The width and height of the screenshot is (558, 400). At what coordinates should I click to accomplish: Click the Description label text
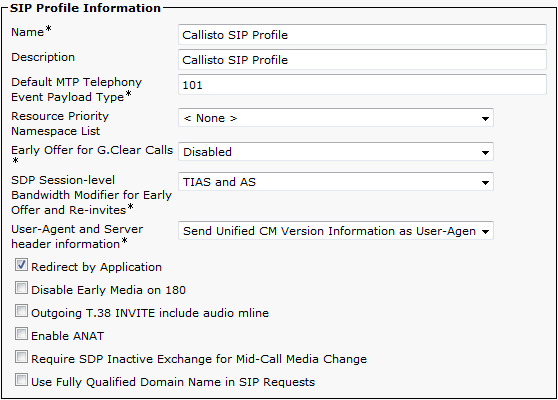tap(43, 57)
